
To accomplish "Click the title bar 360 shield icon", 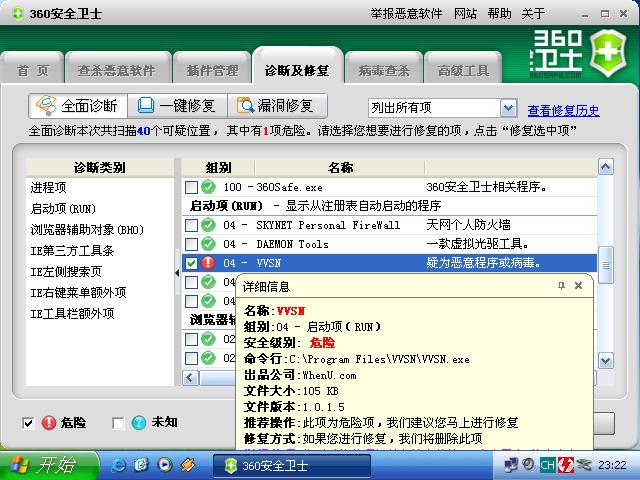I will pos(18,13).
